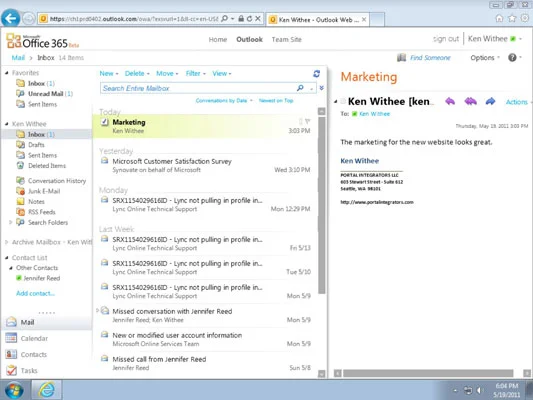Viewport: 533px width, 400px height.
Task: Open the Help question mark icon
Action: click(512, 57)
